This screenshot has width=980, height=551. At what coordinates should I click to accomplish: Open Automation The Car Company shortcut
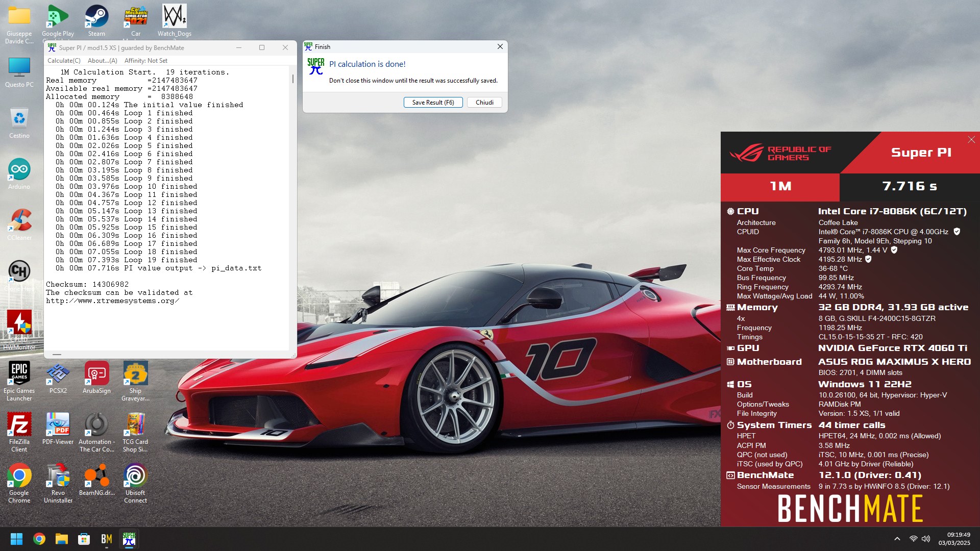pyautogui.click(x=96, y=432)
